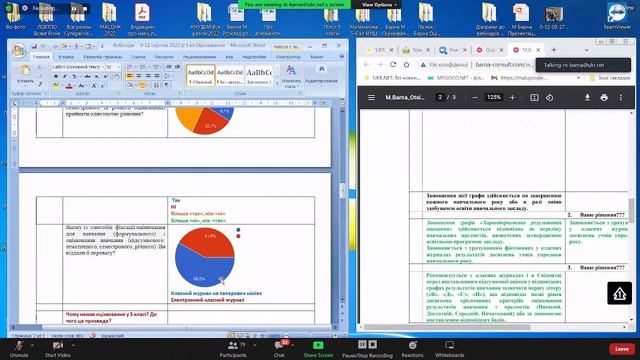Click the red Leave button
The height and width of the screenshot is (360, 640).
622,349
